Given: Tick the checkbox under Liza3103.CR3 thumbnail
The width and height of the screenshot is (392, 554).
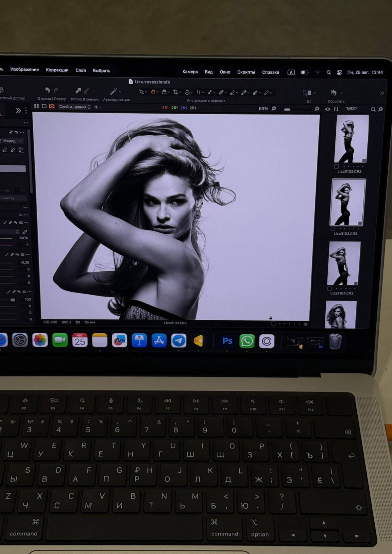Looking at the screenshot, I should (333, 229).
